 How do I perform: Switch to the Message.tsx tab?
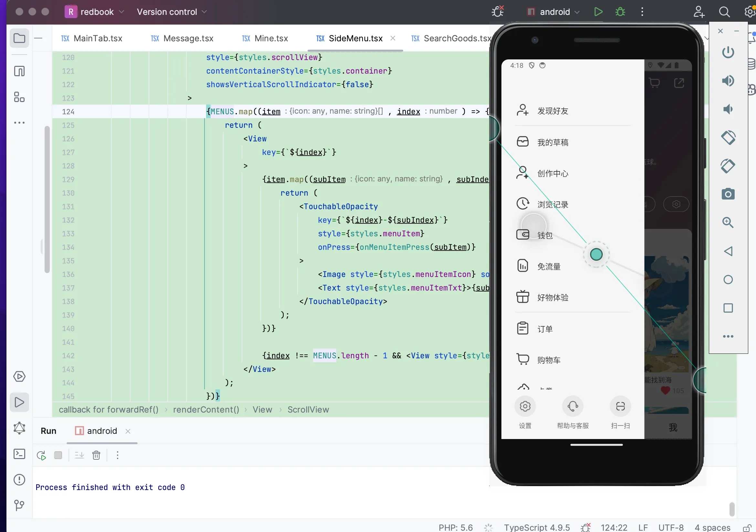point(182,38)
